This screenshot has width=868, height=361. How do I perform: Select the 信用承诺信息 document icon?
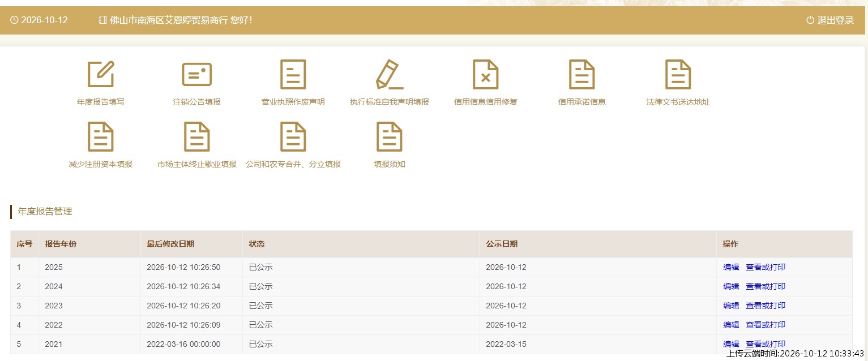coord(582,74)
